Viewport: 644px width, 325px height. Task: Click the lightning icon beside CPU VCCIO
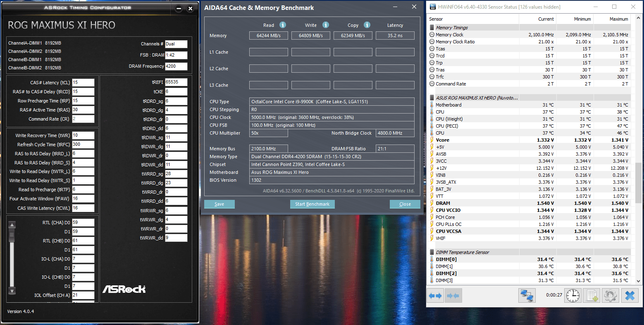coord(432,210)
